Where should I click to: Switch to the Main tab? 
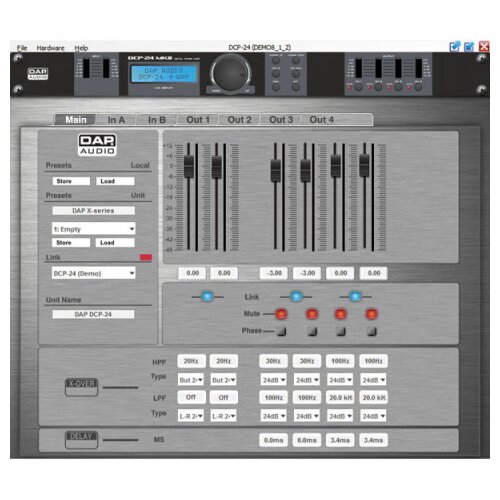[76, 120]
